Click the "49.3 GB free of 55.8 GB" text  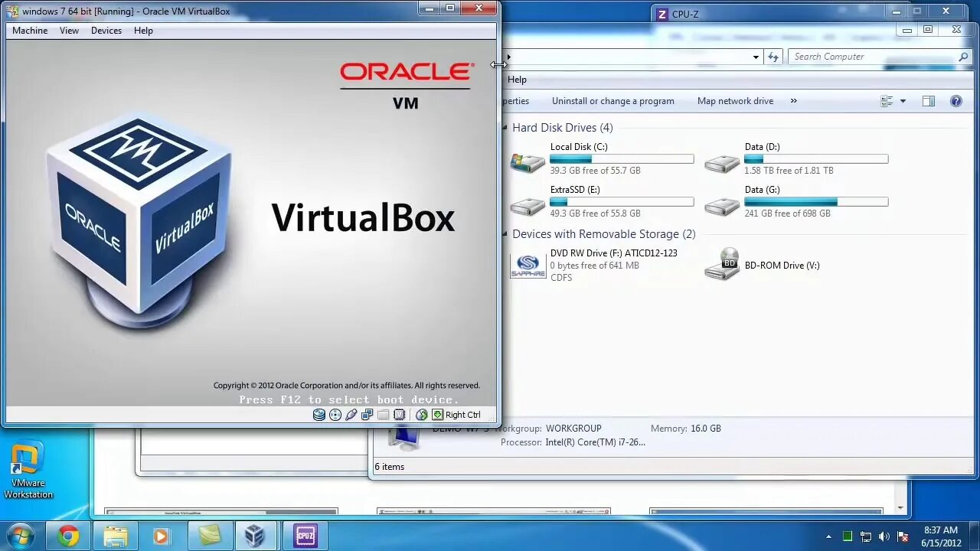click(595, 214)
